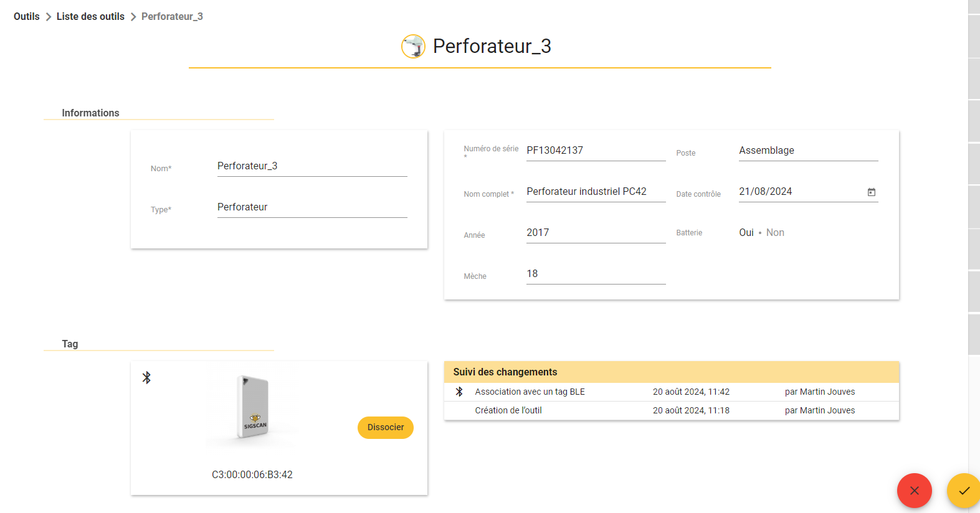Click par Martin Jouves in the Association row
The height and width of the screenshot is (513, 980).
pos(820,392)
